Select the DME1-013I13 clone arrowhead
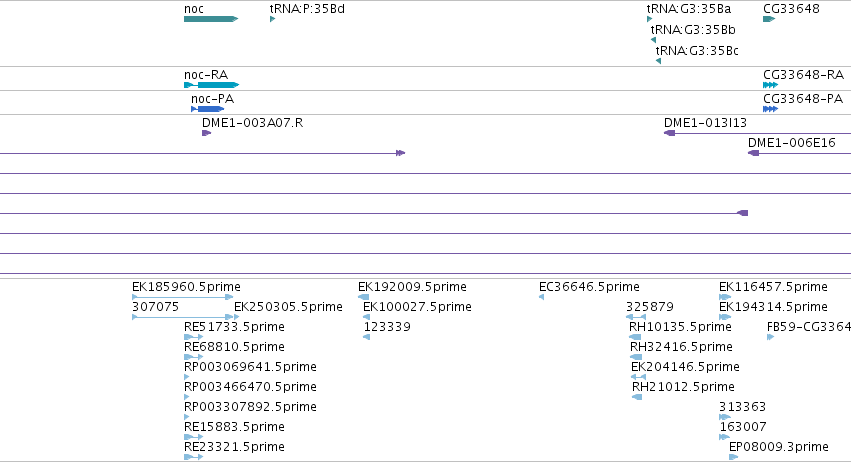 pyautogui.click(x=669, y=133)
